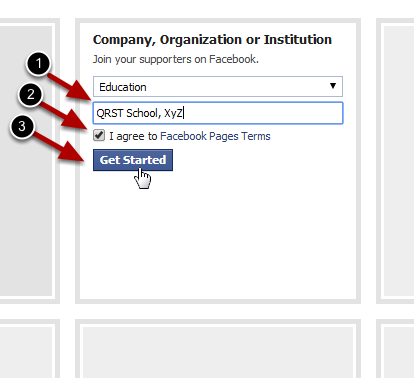The image size is (414, 378).
Task: Click the 'I agree to' label text
Action: click(x=133, y=136)
